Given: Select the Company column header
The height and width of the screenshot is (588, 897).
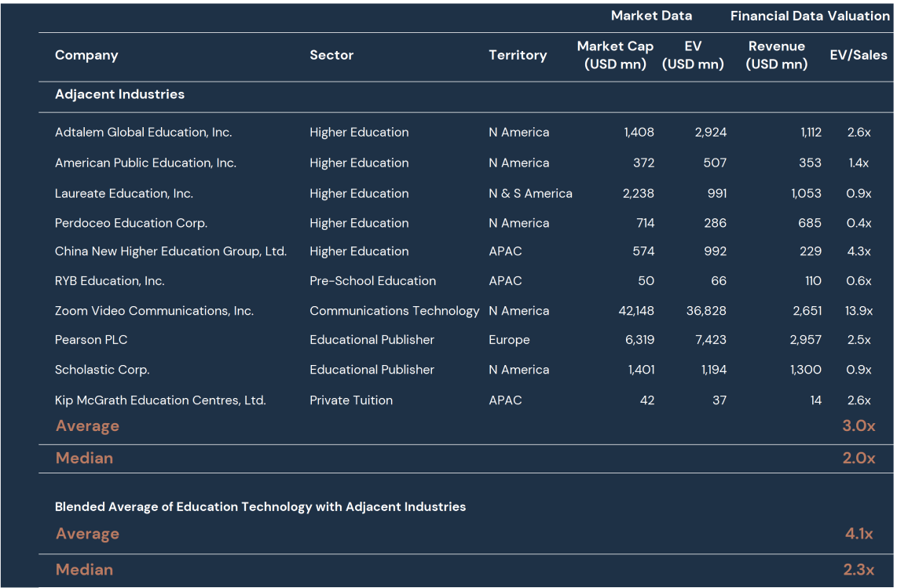Looking at the screenshot, I should [86, 55].
